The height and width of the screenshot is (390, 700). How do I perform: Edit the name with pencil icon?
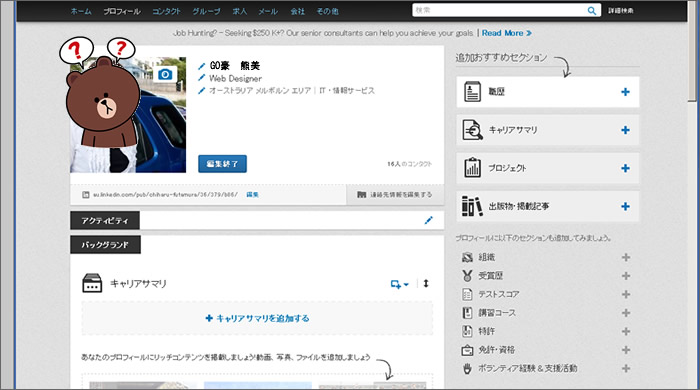(201, 66)
